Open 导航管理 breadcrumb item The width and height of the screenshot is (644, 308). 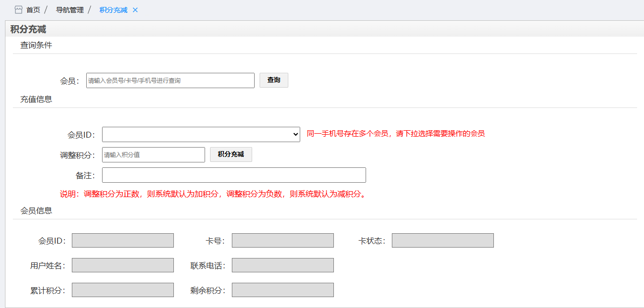69,10
